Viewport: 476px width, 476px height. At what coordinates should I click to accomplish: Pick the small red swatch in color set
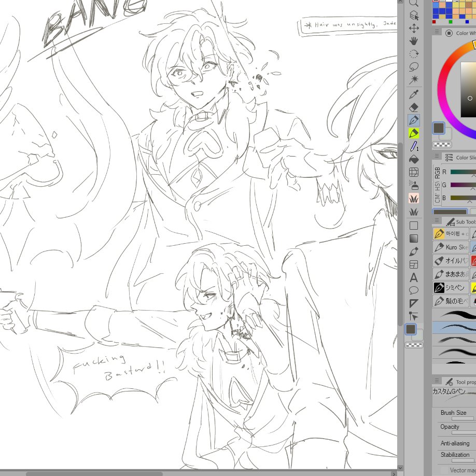point(434,22)
